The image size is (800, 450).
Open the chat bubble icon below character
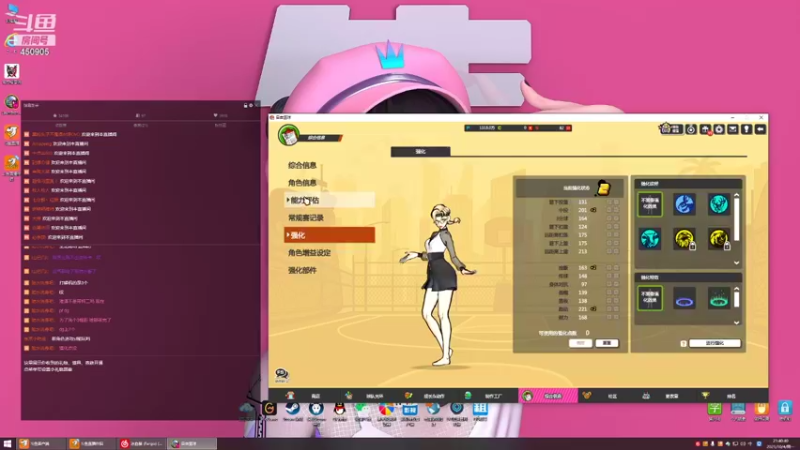(282, 375)
